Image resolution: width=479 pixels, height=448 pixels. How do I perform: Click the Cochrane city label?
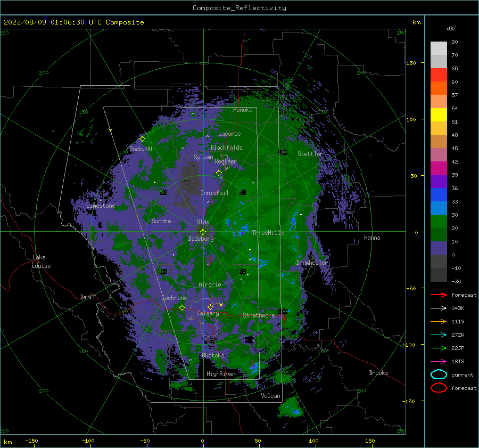pyautogui.click(x=174, y=298)
